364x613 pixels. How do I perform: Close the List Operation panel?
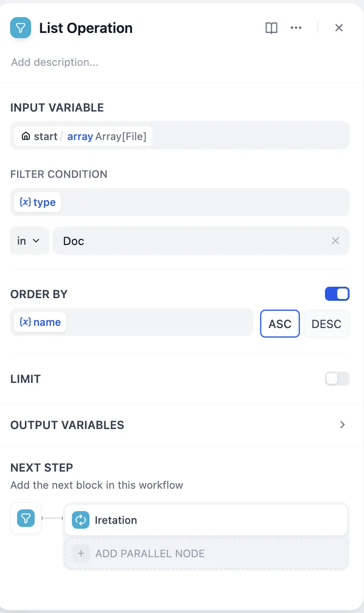339,28
